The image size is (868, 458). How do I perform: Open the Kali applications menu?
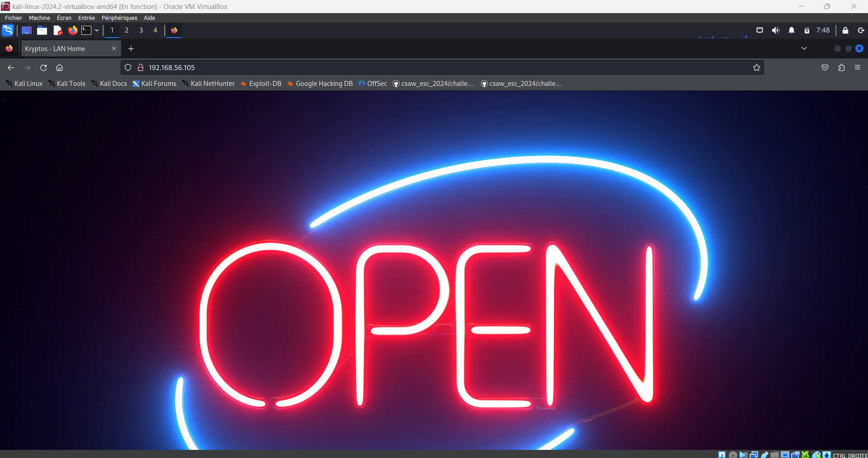8,30
